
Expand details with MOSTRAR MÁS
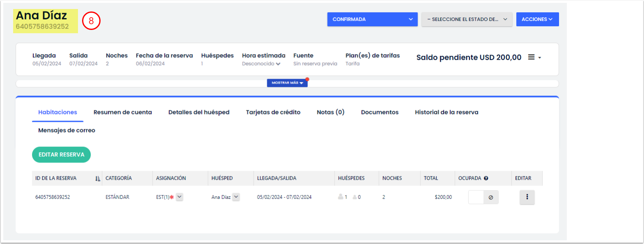pos(287,83)
